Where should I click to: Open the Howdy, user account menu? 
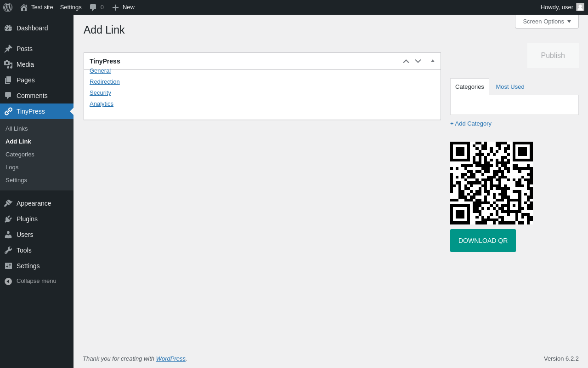coord(562,7)
